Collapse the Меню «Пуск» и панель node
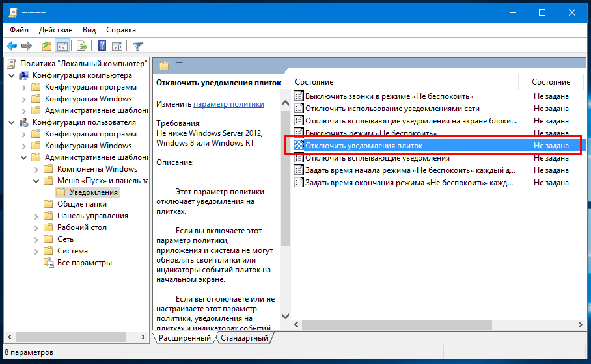Image resolution: width=591 pixels, height=364 pixels. pos(36,181)
